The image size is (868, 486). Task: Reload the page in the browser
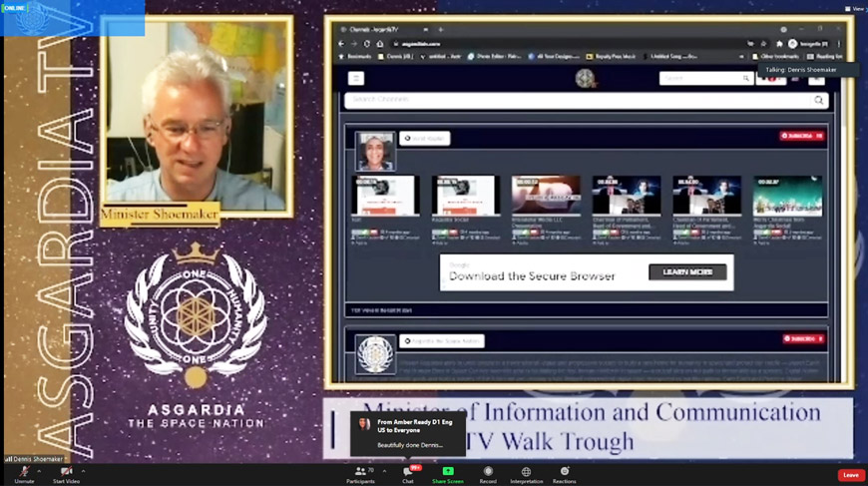[366, 44]
